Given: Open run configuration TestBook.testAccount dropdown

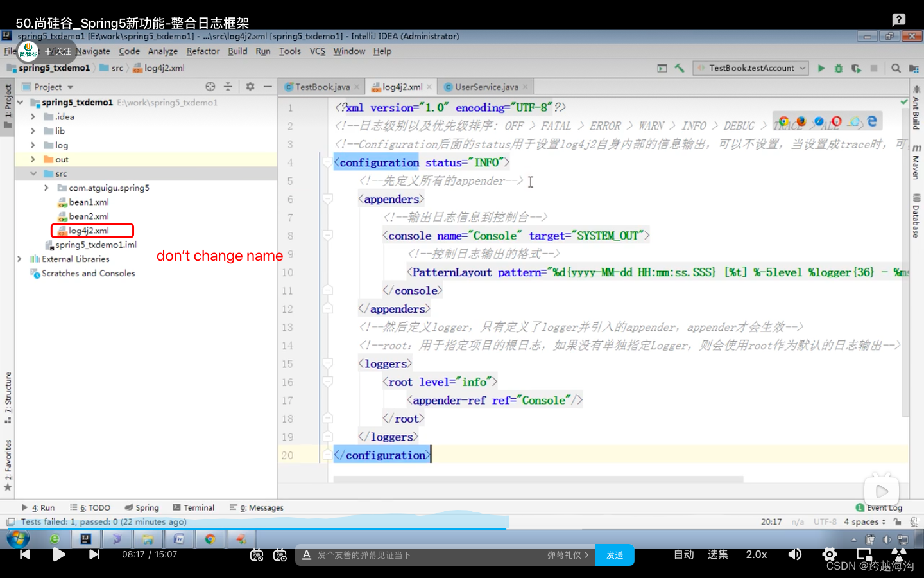Looking at the screenshot, I should point(751,68).
